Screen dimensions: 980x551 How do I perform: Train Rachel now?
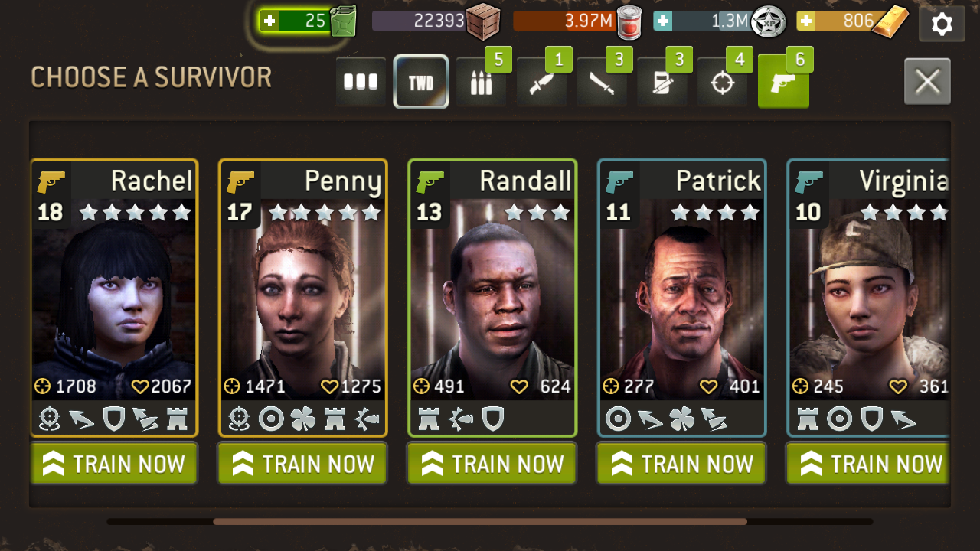click(114, 464)
